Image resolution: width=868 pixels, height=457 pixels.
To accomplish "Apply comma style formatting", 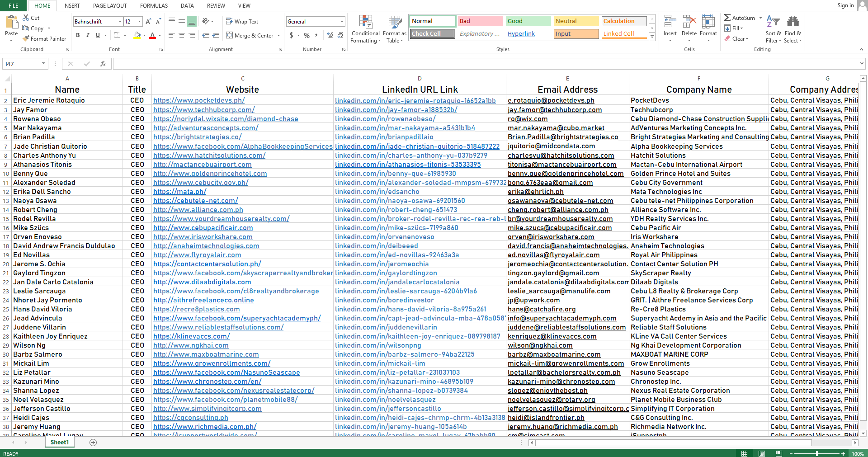I will (316, 35).
